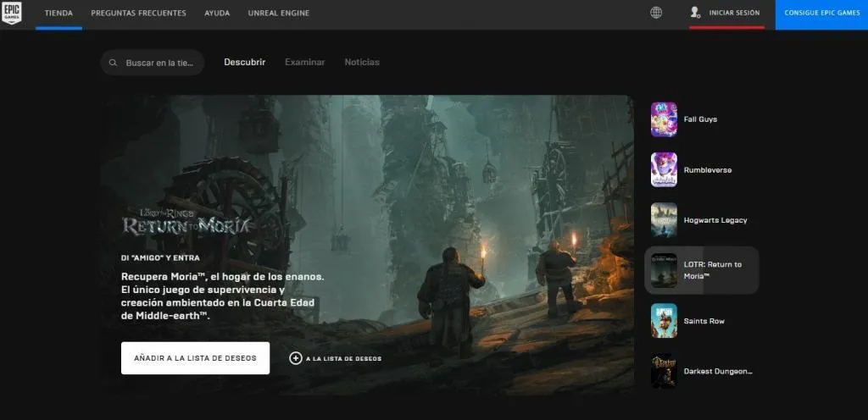
Task: Open the Saints Row thumbnail
Action: point(664,321)
